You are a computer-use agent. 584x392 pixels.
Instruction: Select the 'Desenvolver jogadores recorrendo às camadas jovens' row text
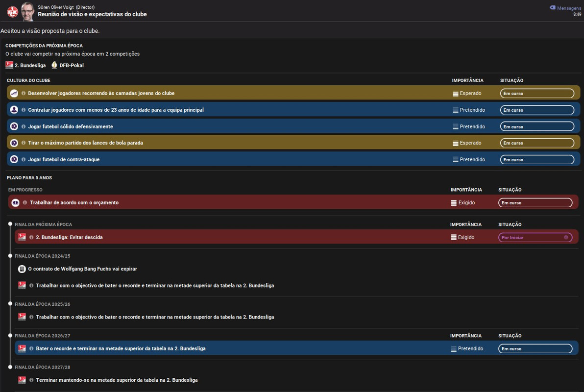pos(101,93)
